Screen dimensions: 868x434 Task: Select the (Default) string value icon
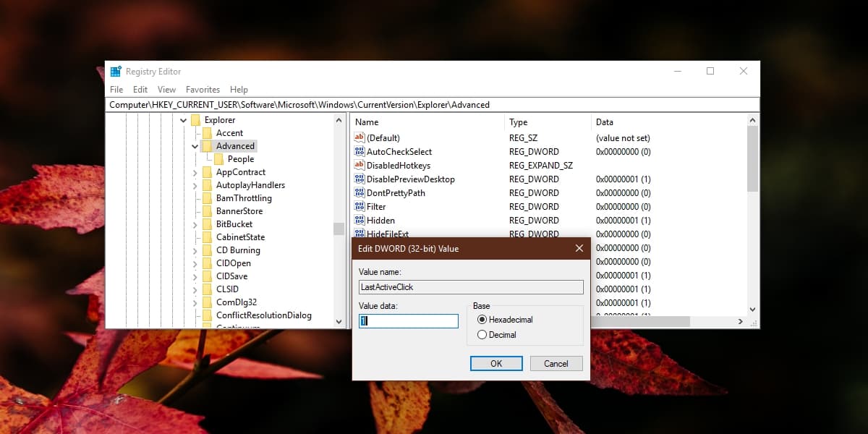pyautogui.click(x=359, y=137)
